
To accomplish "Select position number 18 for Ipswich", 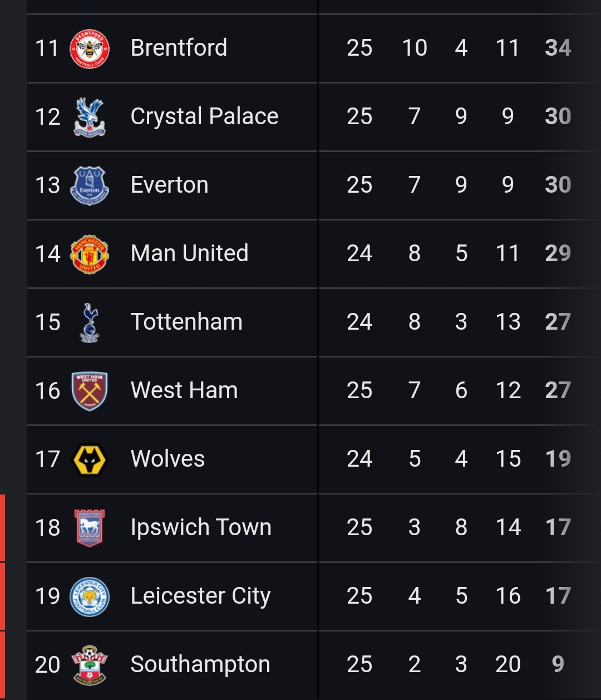I will click(47, 528).
